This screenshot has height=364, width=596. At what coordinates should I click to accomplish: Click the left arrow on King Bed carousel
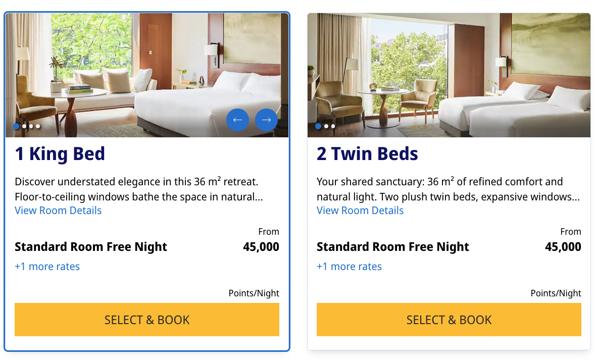point(237,120)
